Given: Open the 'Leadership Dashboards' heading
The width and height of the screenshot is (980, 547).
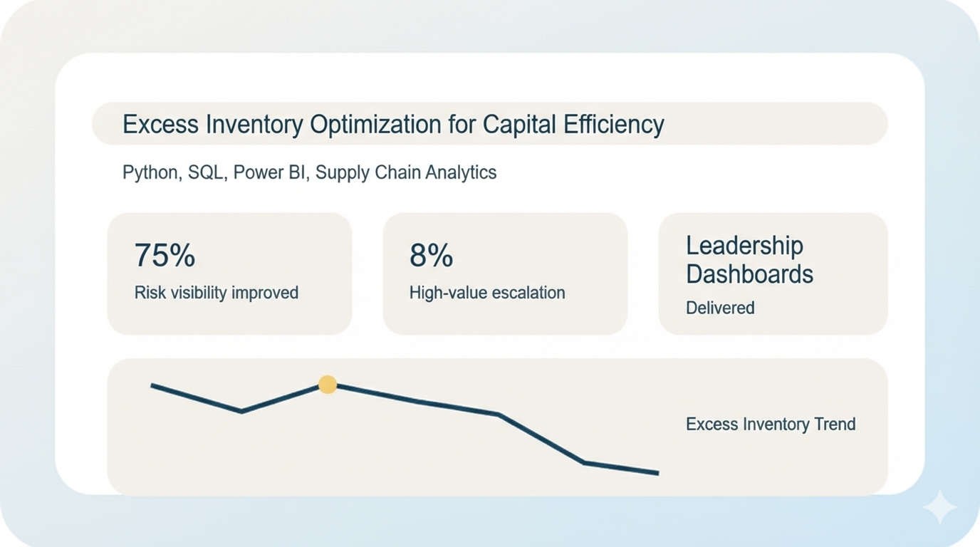Looking at the screenshot, I should tap(749, 260).
